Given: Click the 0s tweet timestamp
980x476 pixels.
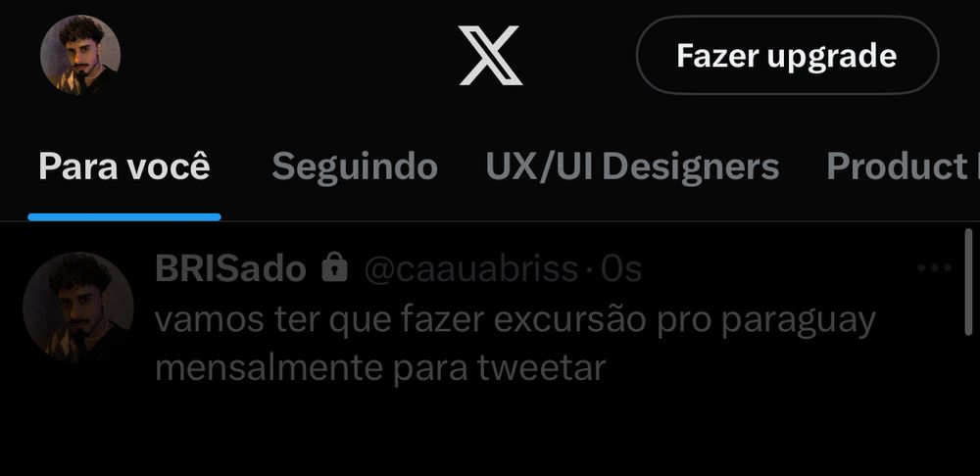Looking at the screenshot, I should 621,269.
